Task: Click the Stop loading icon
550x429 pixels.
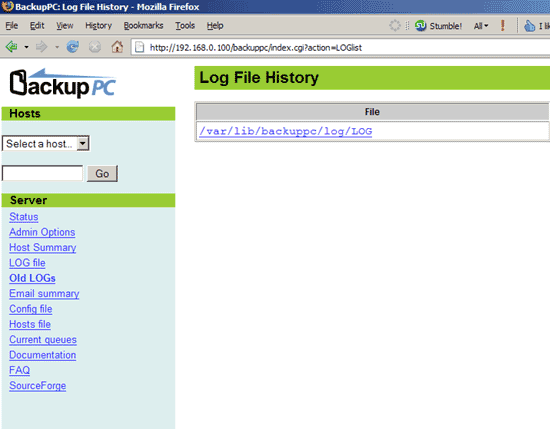Action: [x=95, y=47]
